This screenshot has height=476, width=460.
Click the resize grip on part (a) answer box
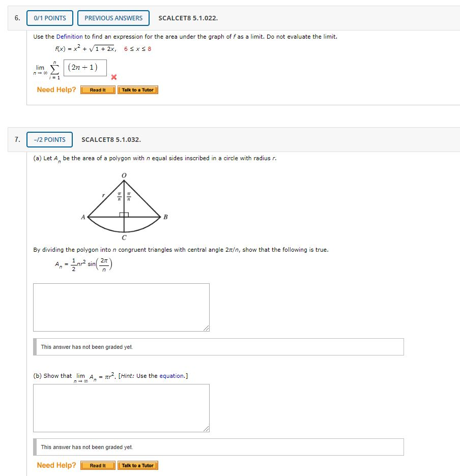tap(206, 328)
